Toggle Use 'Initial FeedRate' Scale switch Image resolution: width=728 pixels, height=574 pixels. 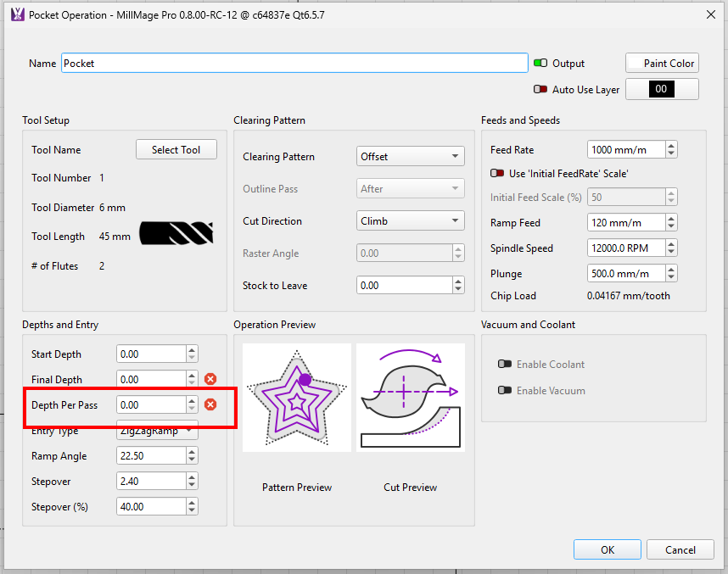coord(497,173)
